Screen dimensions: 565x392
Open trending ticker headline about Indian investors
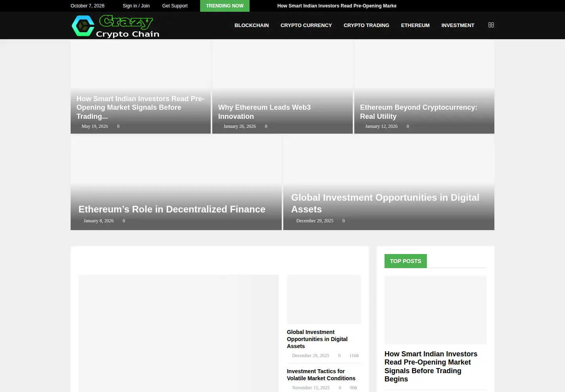[x=337, y=6]
